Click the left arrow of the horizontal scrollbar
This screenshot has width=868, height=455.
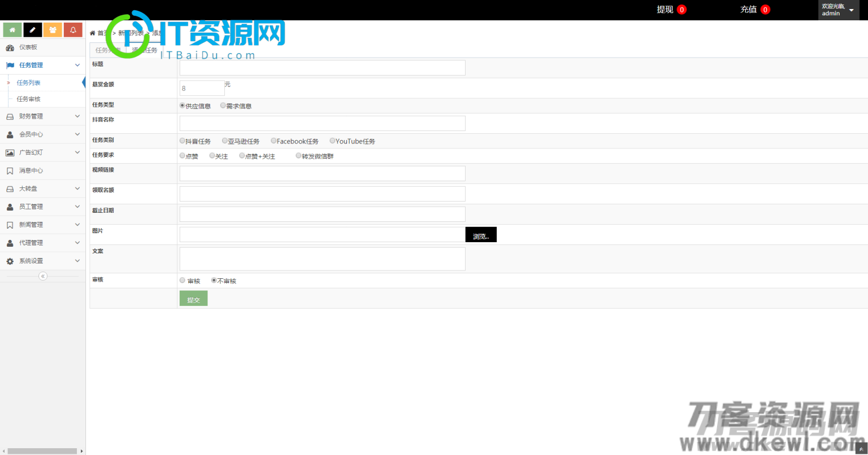3,451
